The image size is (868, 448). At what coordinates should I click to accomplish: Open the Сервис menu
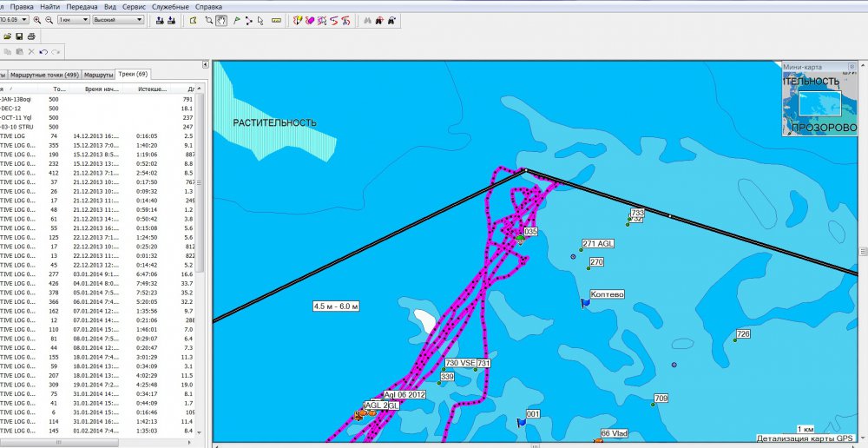(134, 6)
